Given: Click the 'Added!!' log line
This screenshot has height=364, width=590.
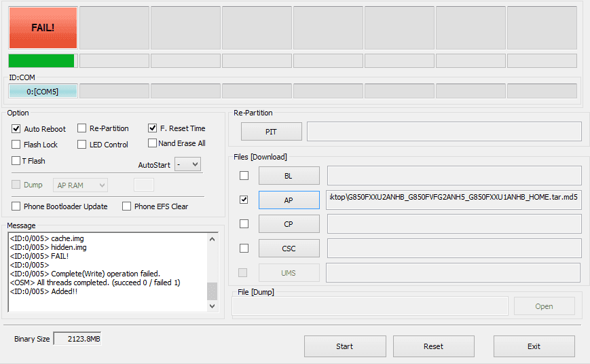Looking at the screenshot, I should 43,291.
